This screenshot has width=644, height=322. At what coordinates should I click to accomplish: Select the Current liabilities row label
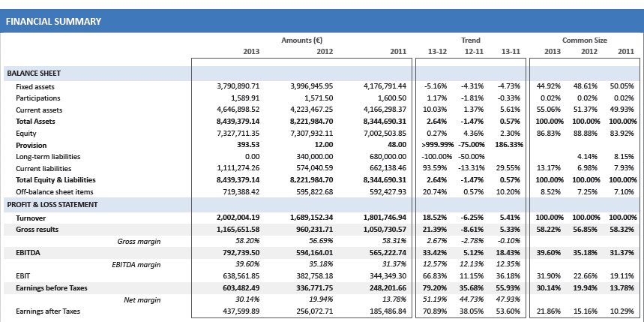point(42,168)
